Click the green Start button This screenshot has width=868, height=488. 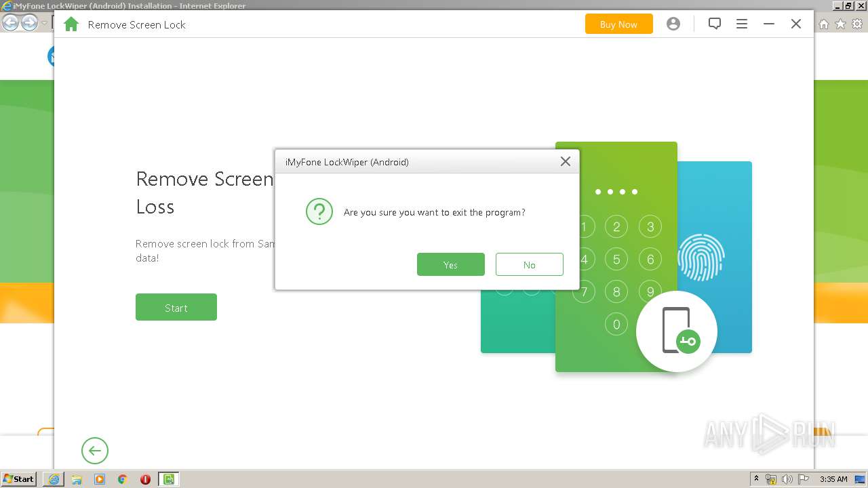click(176, 307)
